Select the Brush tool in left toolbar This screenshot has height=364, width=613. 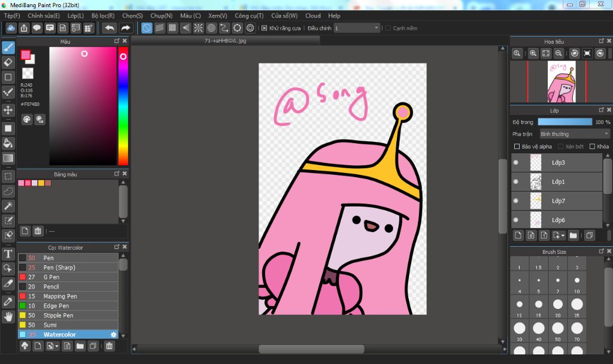[8, 48]
